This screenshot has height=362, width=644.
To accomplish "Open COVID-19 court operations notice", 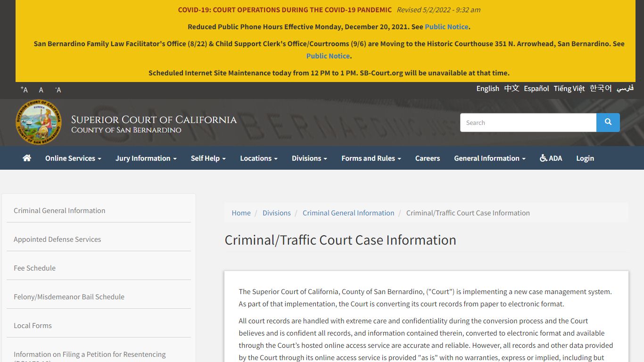I will pos(285,10).
